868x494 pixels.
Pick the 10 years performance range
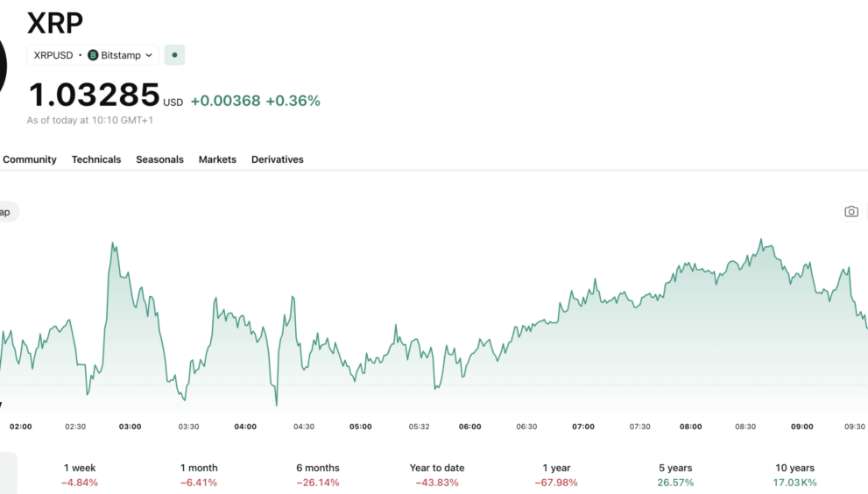[795, 475]
